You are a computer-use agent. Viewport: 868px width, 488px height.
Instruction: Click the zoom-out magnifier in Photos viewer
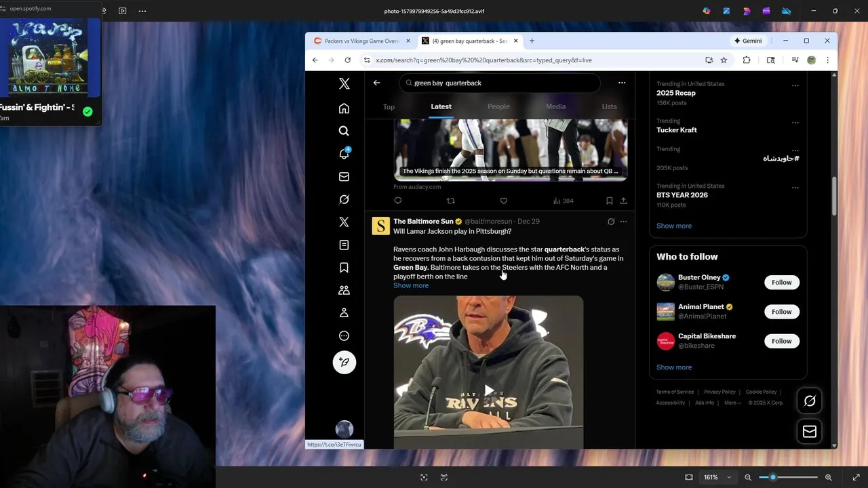pos(748,477)
